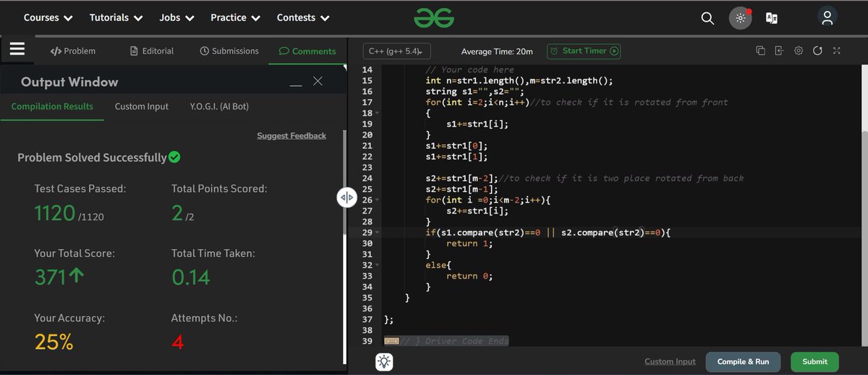Open the user profile avatar

(827, 17)
